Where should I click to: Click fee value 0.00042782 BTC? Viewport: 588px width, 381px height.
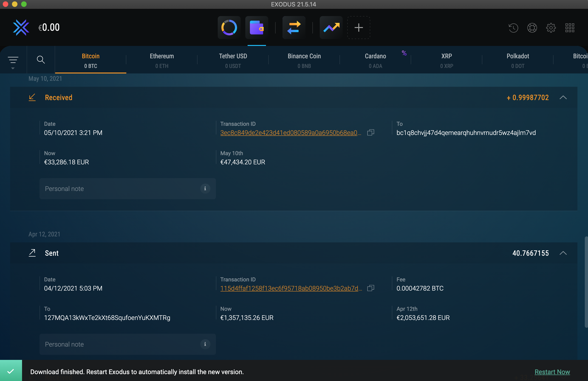420,289
